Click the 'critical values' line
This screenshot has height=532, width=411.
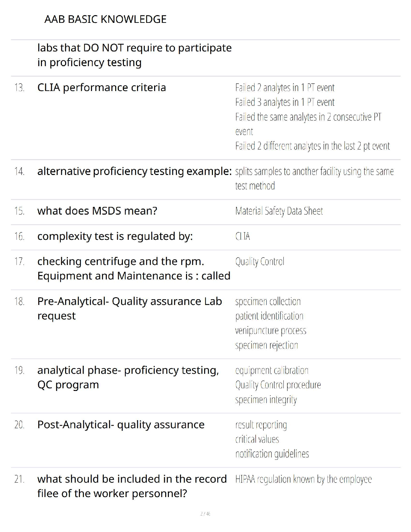[x=257, y=439]
